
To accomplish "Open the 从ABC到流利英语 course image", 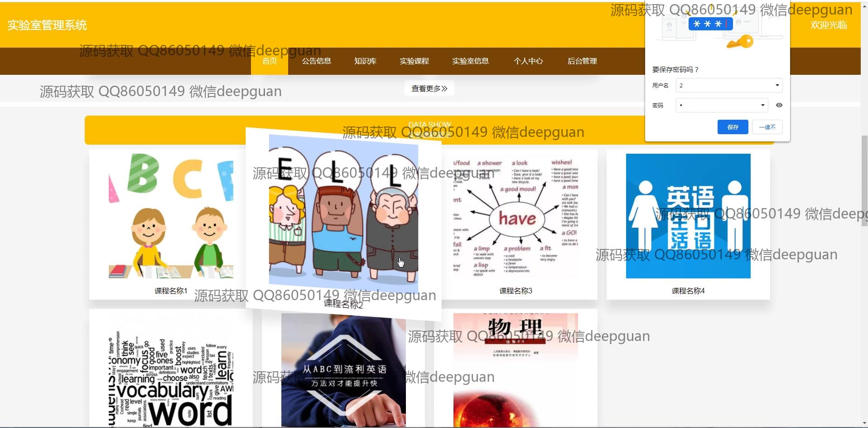I will coord(343,370).
